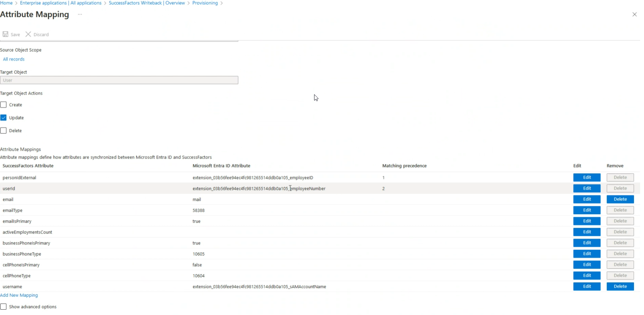This screenshot has width=644, height=315.
Task: Close the Attribute Mapping blade
Action: pyautogui.click(x=634, y=14)
